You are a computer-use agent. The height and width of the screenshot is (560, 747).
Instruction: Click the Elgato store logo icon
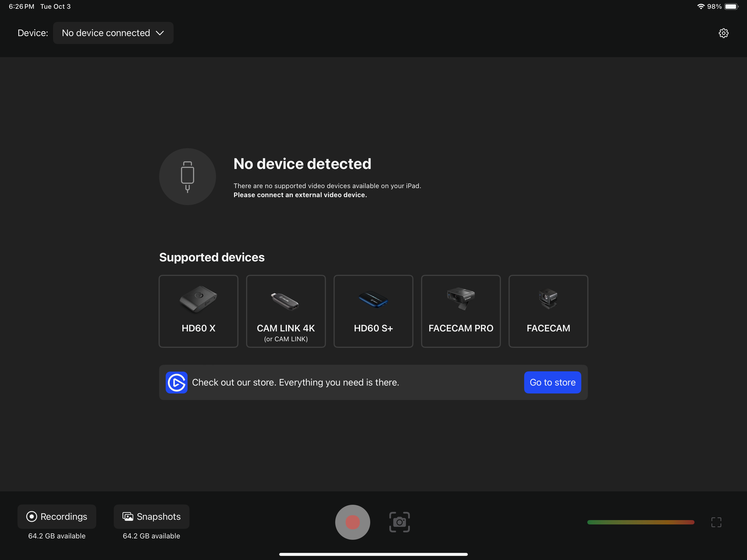click(176, 382)
